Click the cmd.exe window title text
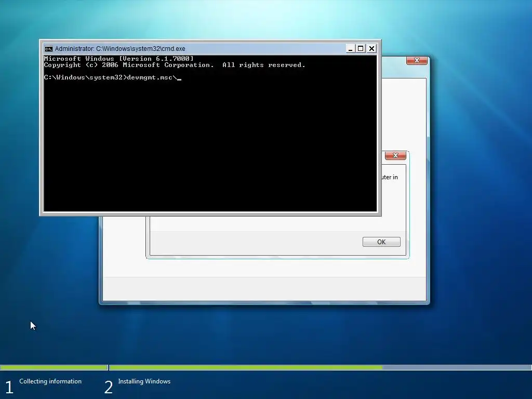 [x=120, y=48]
